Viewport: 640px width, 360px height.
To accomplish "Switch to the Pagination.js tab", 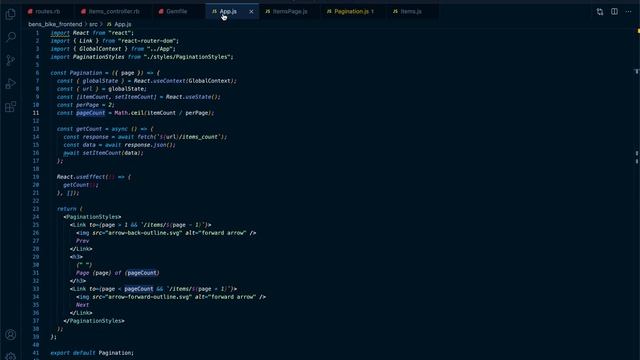I will (x=350, y=11).
